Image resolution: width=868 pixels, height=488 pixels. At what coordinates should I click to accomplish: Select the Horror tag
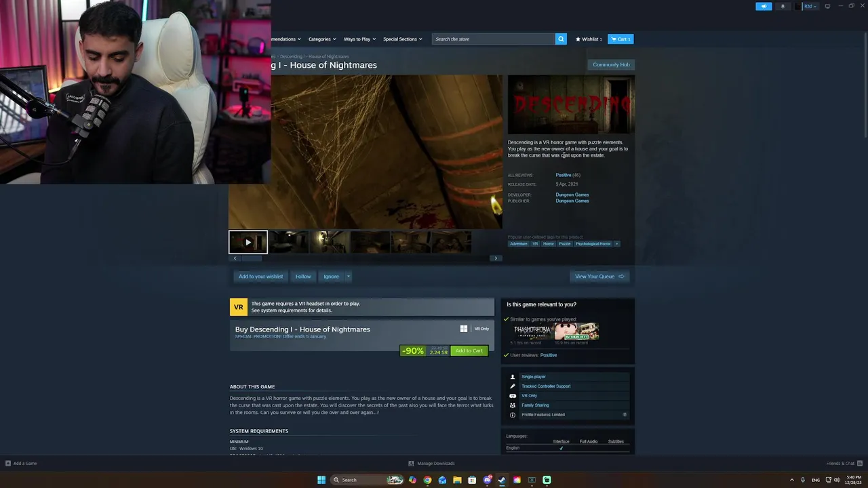[x=549, y=243]
